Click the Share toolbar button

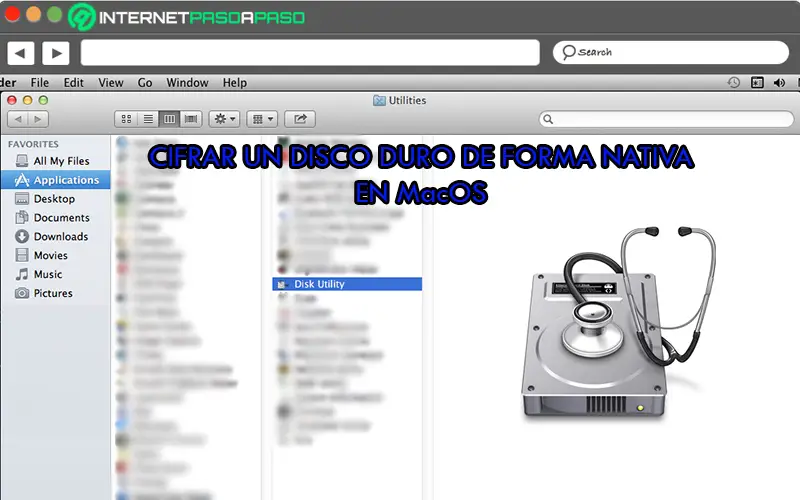(x=300, y=119)
